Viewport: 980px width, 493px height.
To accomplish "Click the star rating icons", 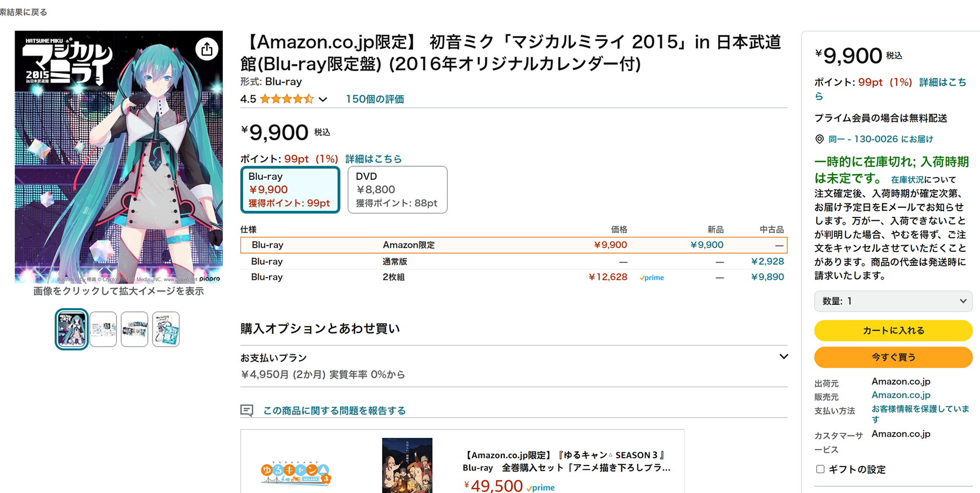I will point(287,99).
